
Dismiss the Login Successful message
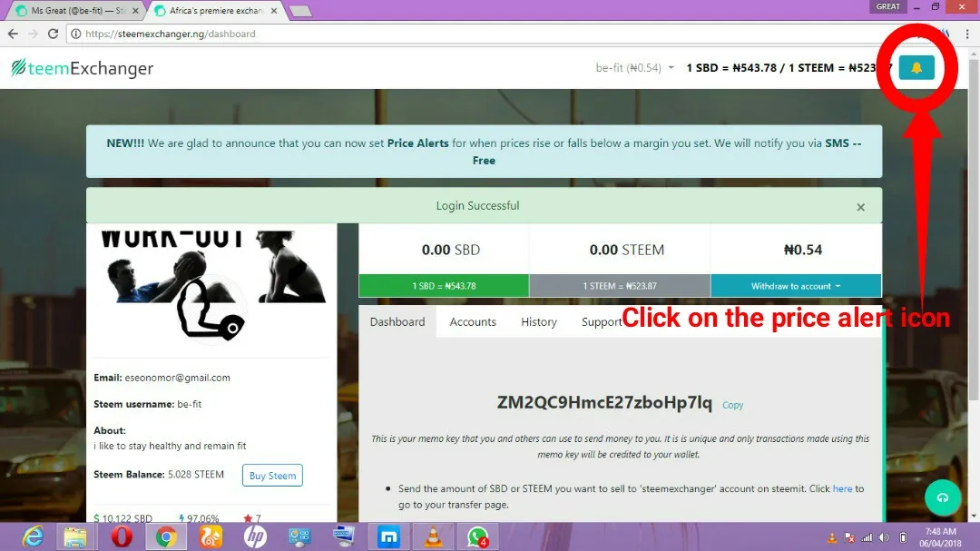(860, 207)
